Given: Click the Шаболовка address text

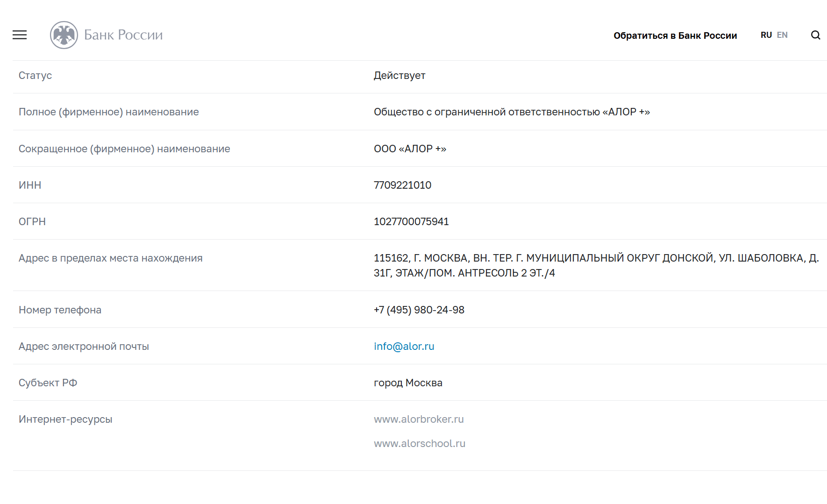Looking at the screenshot, I should coord(596,265).
